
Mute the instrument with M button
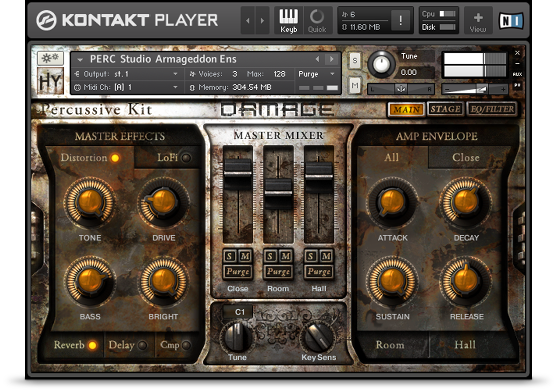354,86
